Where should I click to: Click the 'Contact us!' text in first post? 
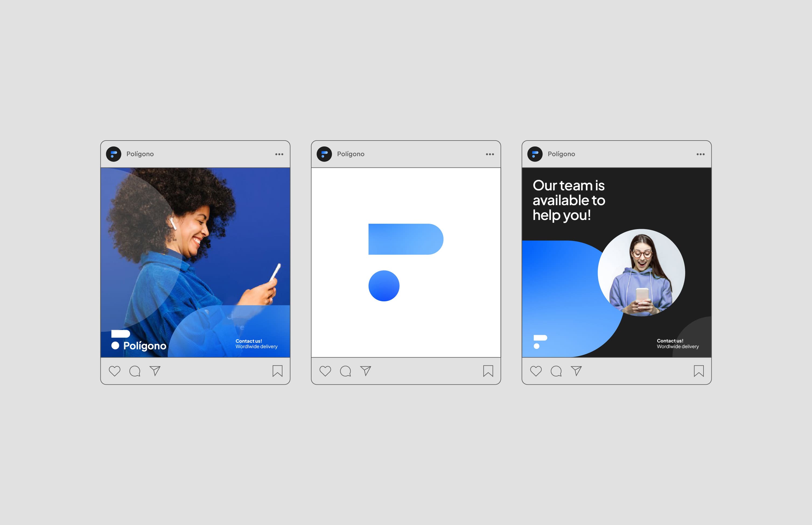click(248, 341)
